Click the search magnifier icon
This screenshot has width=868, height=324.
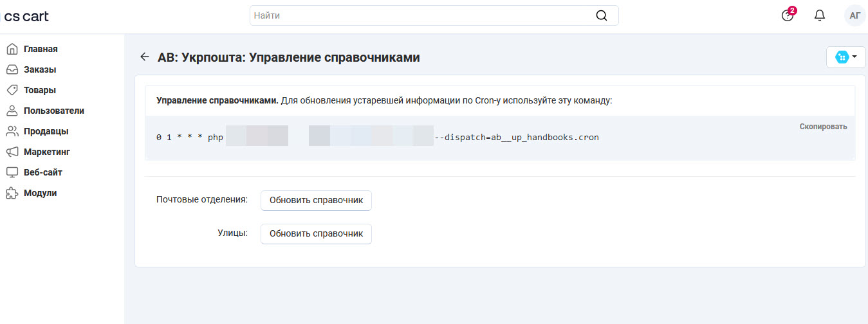pos(602,15)
